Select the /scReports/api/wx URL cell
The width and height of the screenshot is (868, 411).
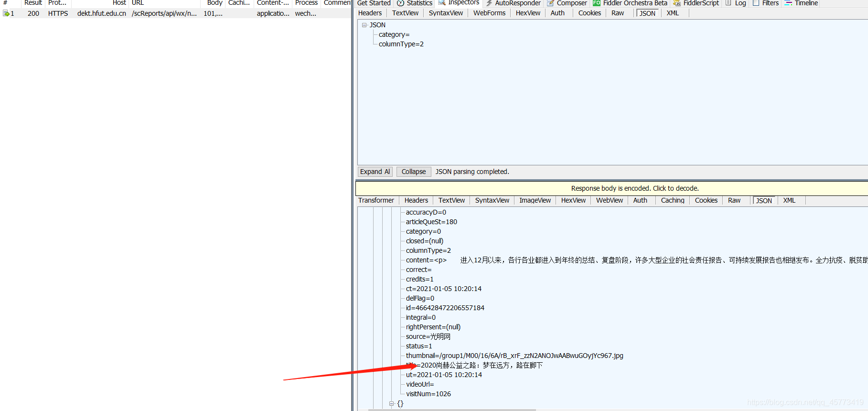(164, 13)
